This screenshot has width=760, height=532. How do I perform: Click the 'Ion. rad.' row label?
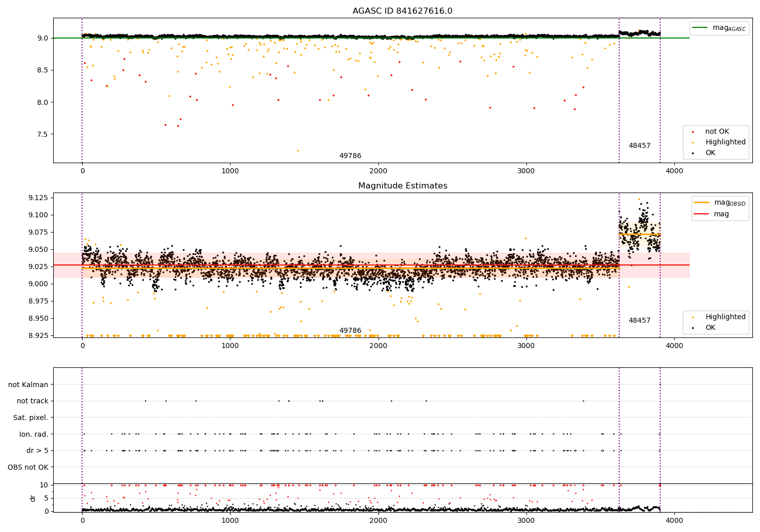(x=34, y=434)
